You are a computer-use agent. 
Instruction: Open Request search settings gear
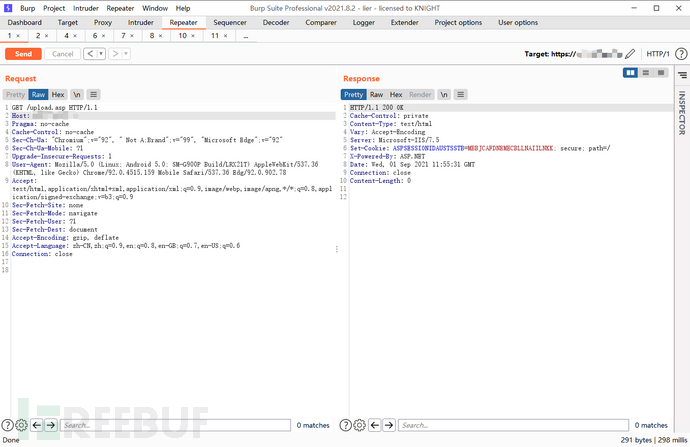(22, 425)
